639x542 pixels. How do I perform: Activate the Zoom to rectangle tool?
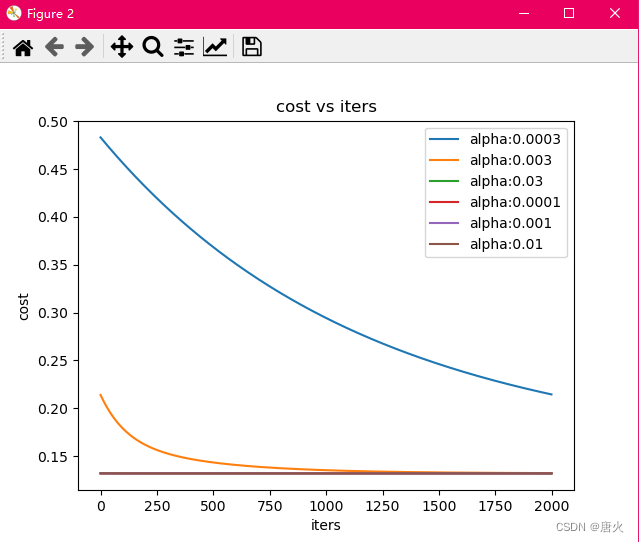pos(153,46)
